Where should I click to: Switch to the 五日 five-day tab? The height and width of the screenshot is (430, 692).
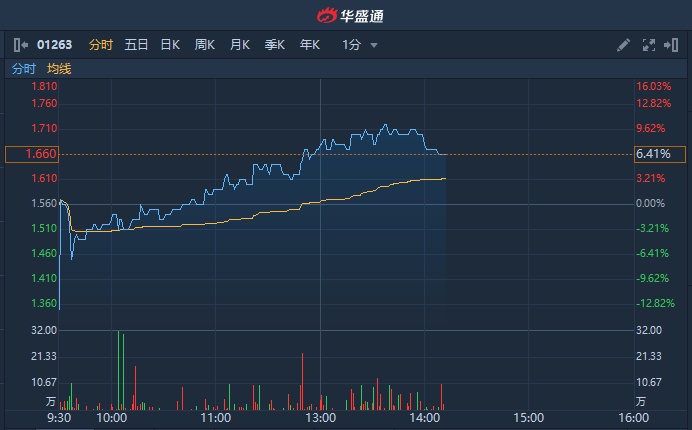coord(136,45)
